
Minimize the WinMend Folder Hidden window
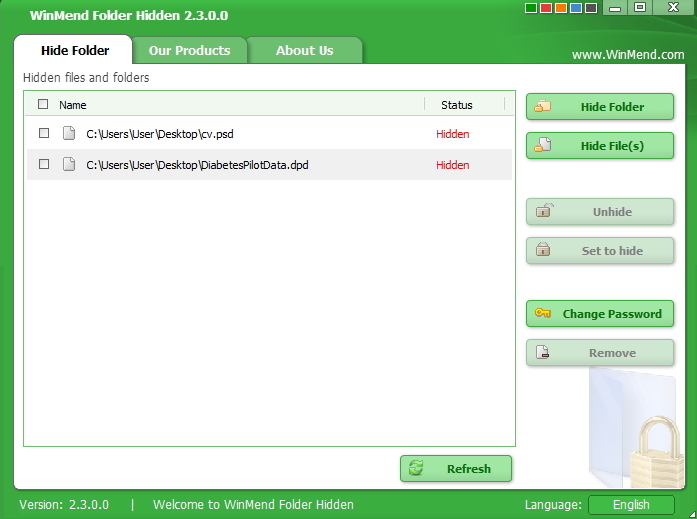[615, 8]
